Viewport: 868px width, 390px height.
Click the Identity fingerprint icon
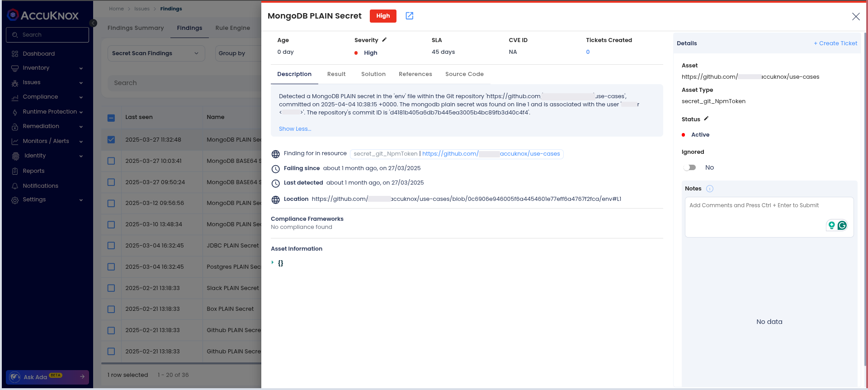click(15, 156)
